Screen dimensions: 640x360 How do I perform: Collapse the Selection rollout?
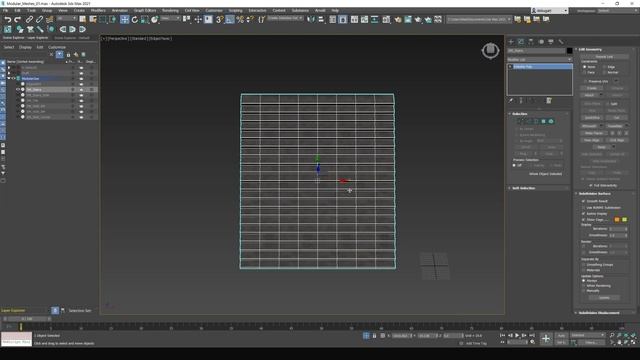(x=520, y=114)
